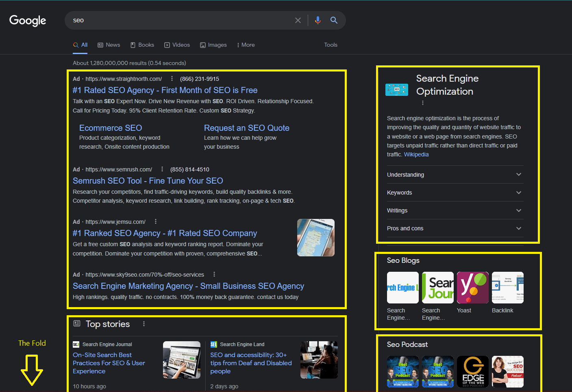
Task: Select the All results tab
Action: tap(80, 45)
